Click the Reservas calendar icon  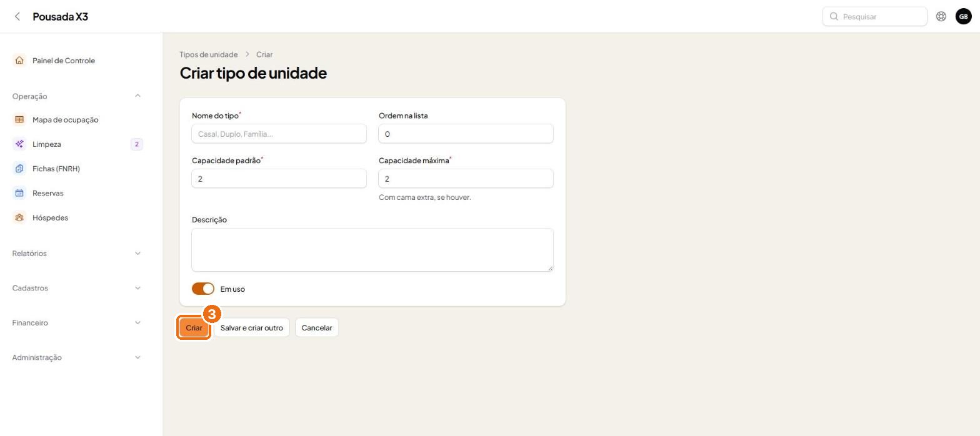tap(19, 193)
